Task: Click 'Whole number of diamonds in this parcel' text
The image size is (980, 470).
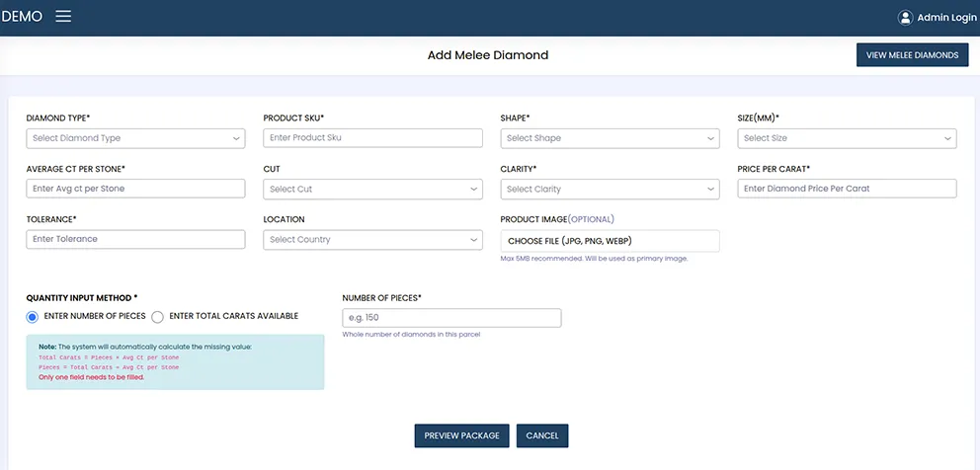Action: pyautogui.click(x=411, y=335)
